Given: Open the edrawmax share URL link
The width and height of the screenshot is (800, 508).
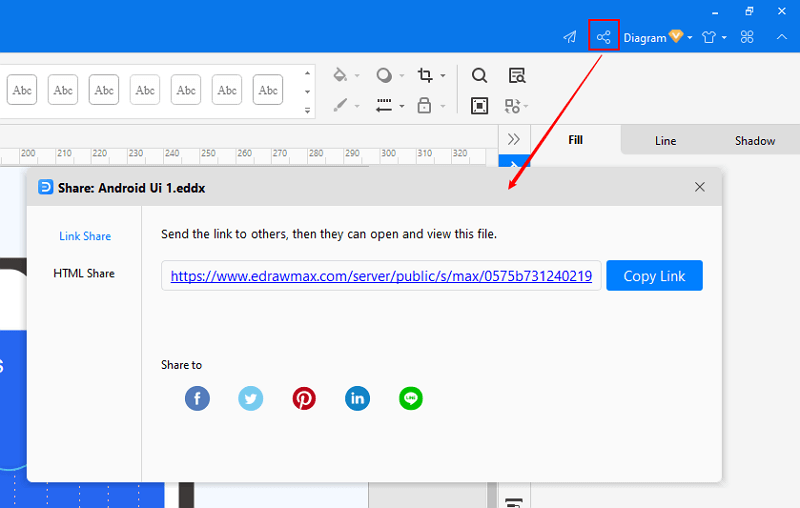Looking at the screenshot, I should tap(381, 276).
